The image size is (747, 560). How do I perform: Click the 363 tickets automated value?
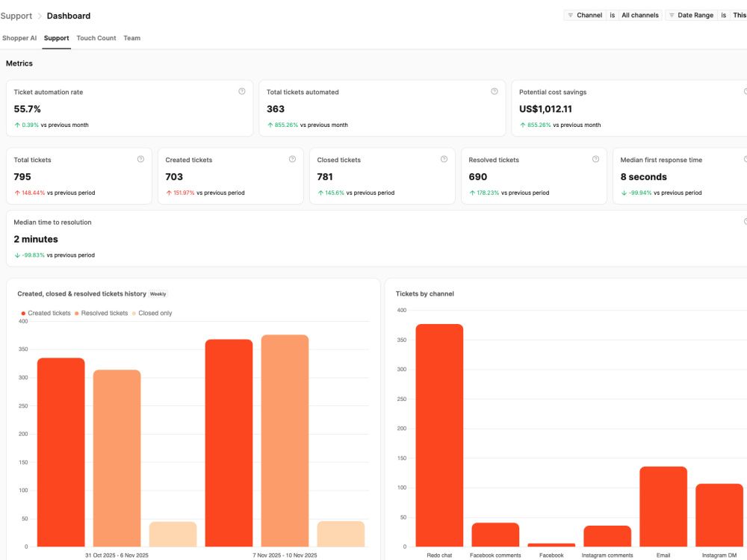[276, 109]
